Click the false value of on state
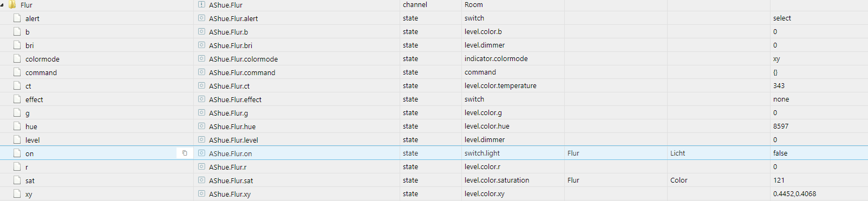The image size is (868, 201). (x=780, y=153)
